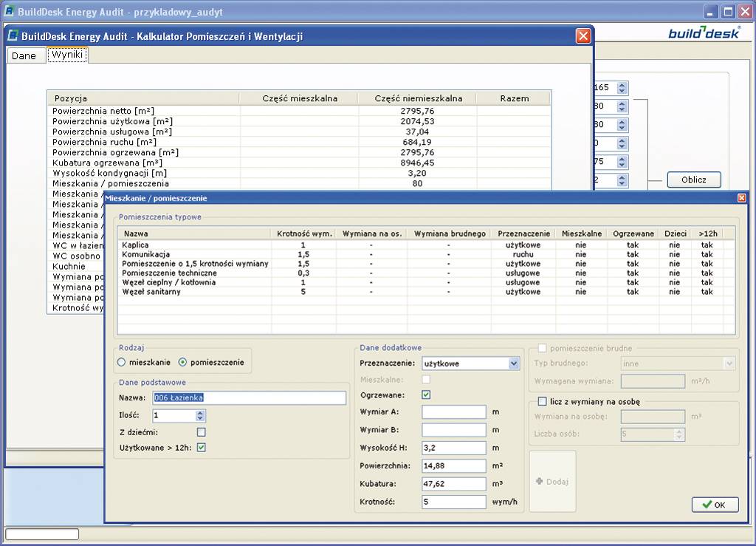Click the 2074,53 value in results table
The height and width of the screenshot is (546, 756).
417,122
